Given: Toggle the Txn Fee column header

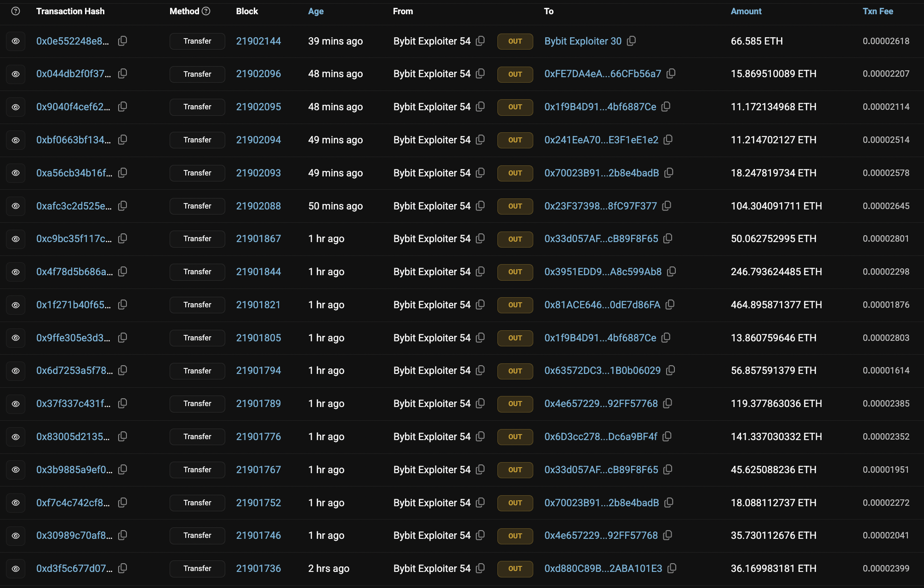Looking at the screenshot, I should (878, 11).
